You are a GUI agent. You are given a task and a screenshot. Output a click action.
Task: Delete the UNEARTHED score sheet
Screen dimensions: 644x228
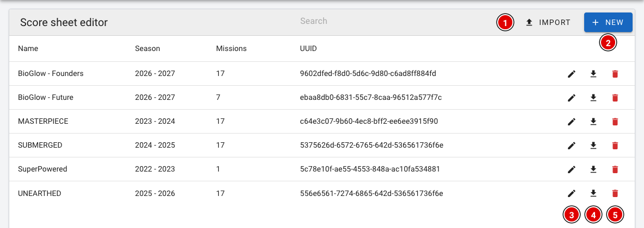[x=615, y=193]
